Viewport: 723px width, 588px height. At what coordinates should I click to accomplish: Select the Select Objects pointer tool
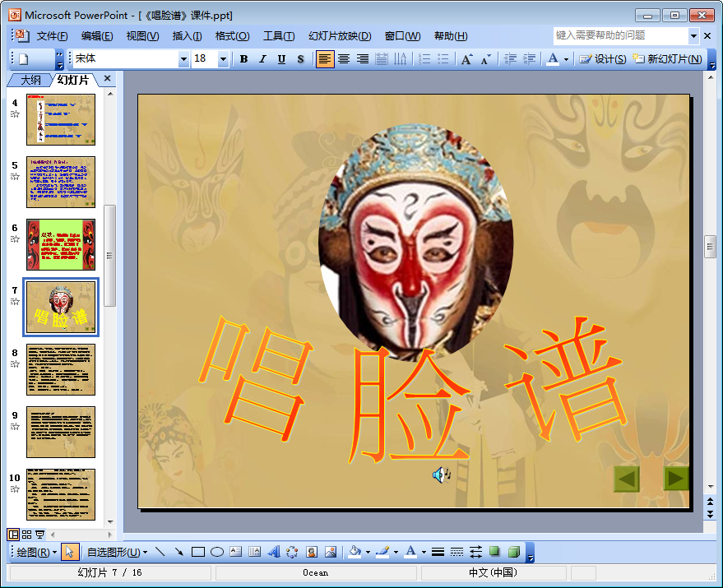(x=70, y=552)
